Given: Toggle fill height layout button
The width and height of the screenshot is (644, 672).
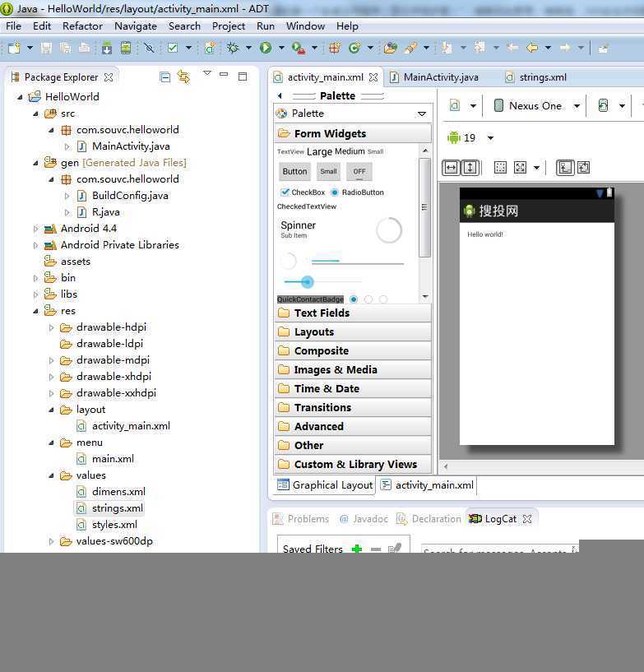Looking at the screenshot, I should (470, 168).
